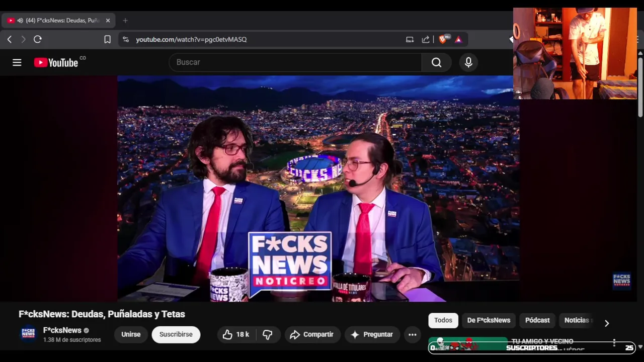Click F*cksNews watermark on video corner

[622, 281]
